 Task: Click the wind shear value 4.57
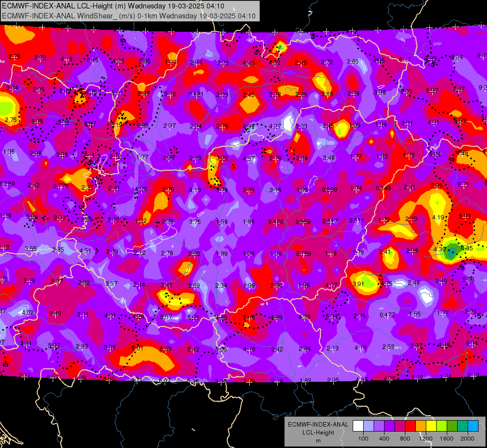tap(249, 159)
